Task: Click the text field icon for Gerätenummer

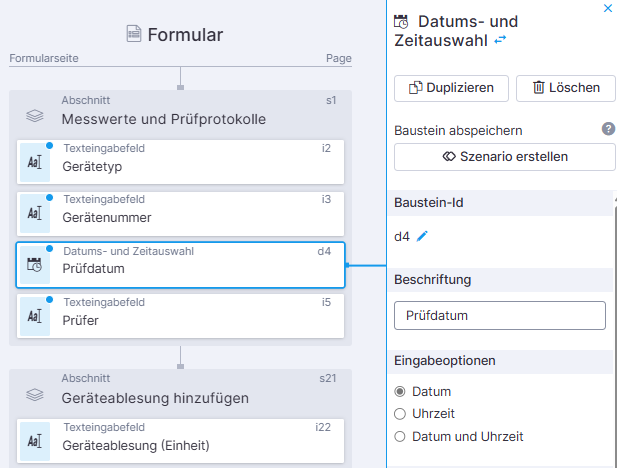Action: (35, 213)
